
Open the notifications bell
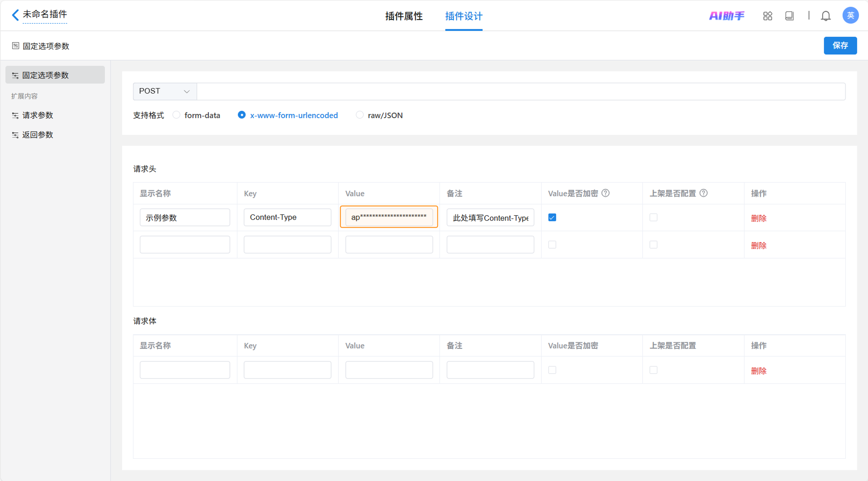point(826,16)
